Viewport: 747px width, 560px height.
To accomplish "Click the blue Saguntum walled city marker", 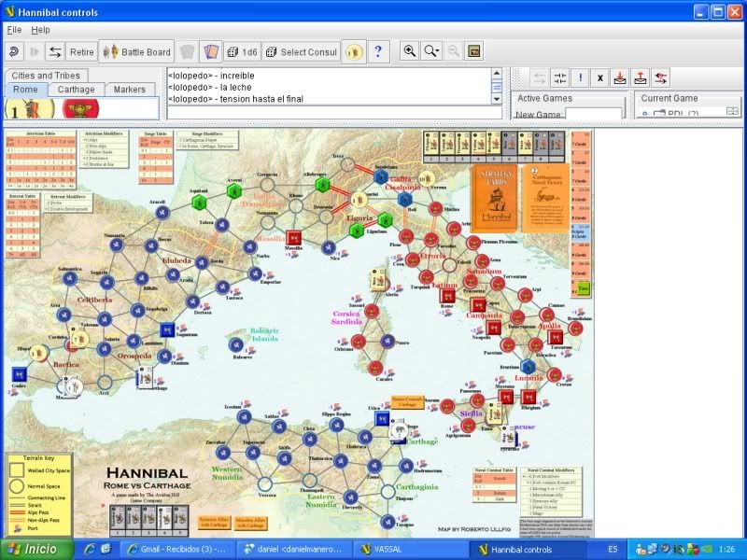I will click(x=167, y=329).
